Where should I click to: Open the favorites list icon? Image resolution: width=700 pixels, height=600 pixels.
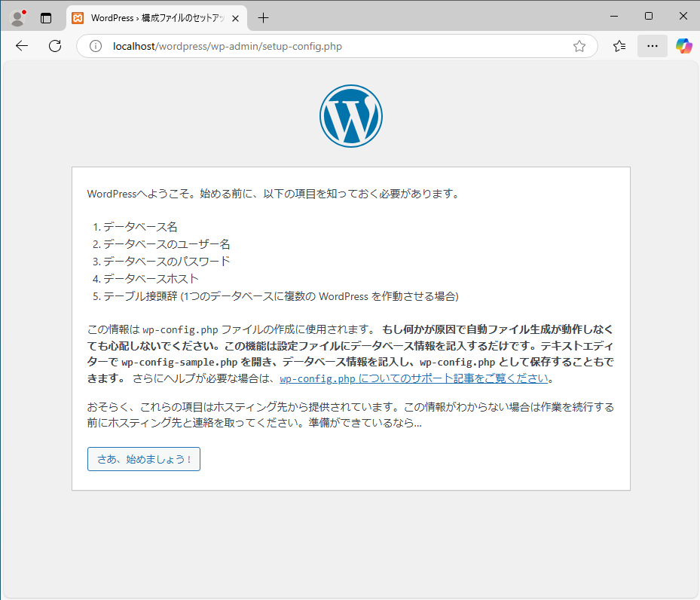click(x=619, y=46)
